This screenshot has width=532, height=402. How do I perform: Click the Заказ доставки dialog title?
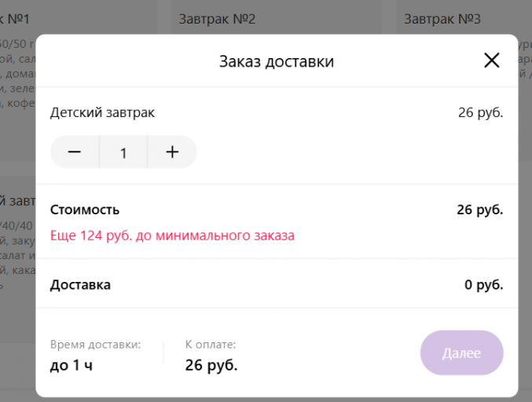pos(277,62)
